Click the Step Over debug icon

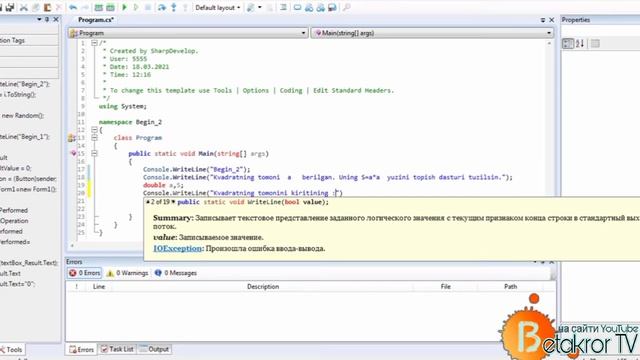click(x=162, y=7)
